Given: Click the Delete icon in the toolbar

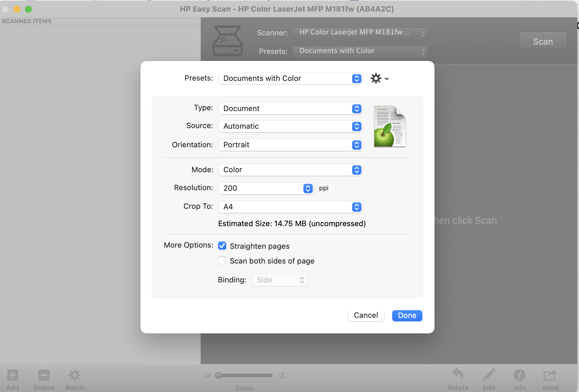Looking at the screenshot, I should pos(44,375).
